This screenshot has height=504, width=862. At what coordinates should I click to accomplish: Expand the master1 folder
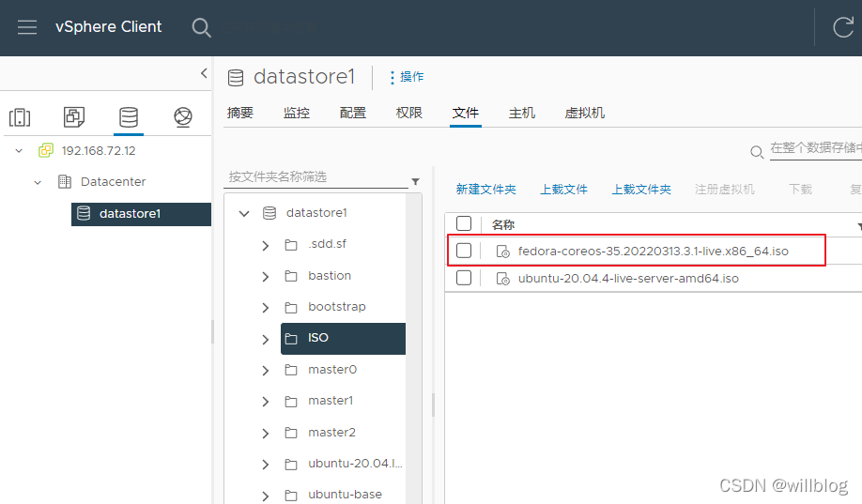(x=266, y=402)
